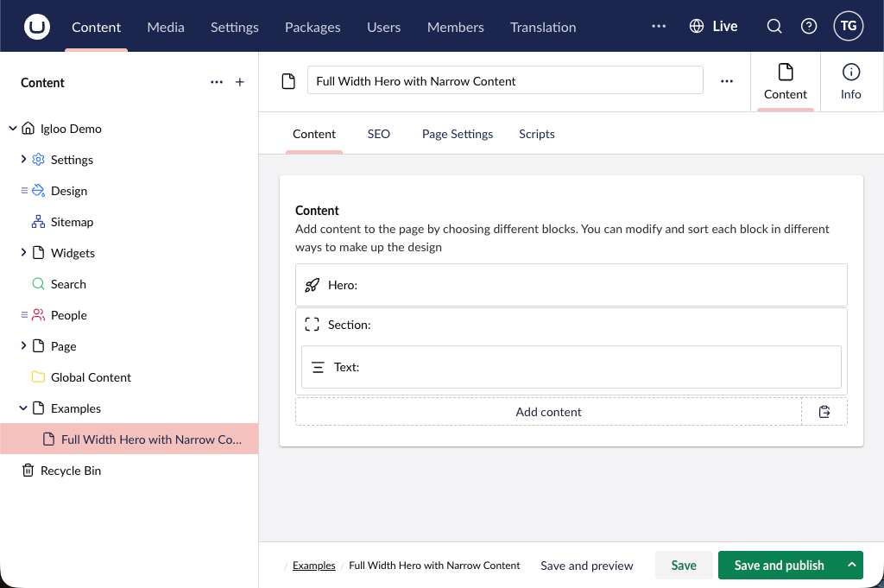The width and height of the screenshot is (884, 588).
Task: Click the globe Live language icon
Action: point(697,27)
